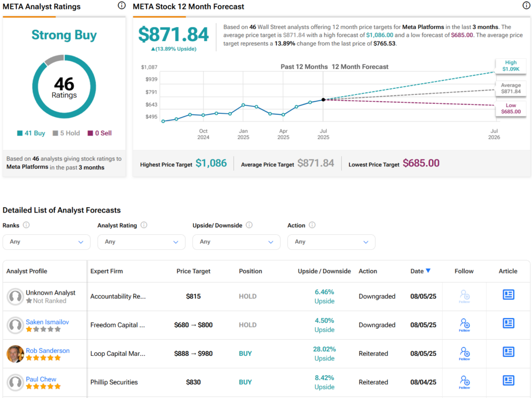This screenshot has width=532, height=398.
Task: Open article for Loop Capital Markets rating
Action: click(x=508, y=352)
